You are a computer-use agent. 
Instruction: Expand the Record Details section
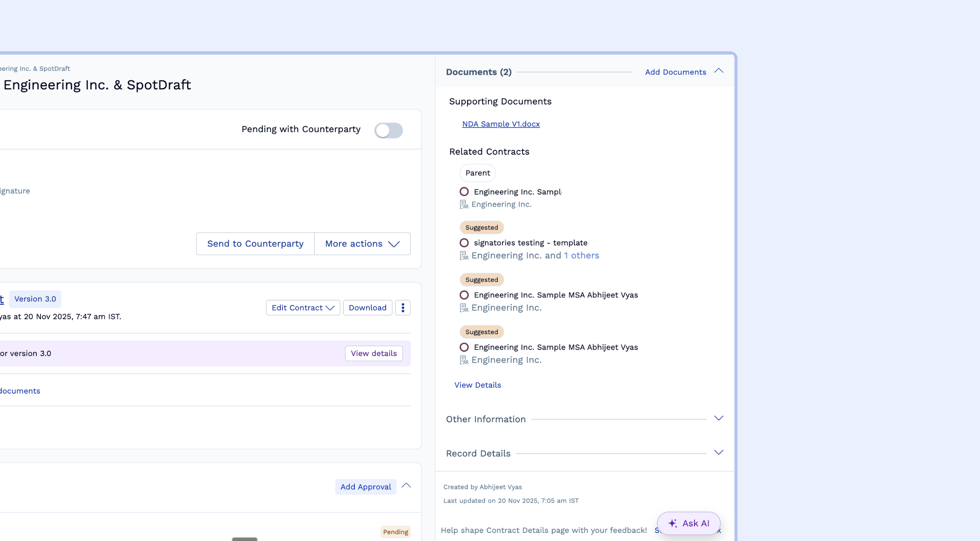[x=719, y=453]
